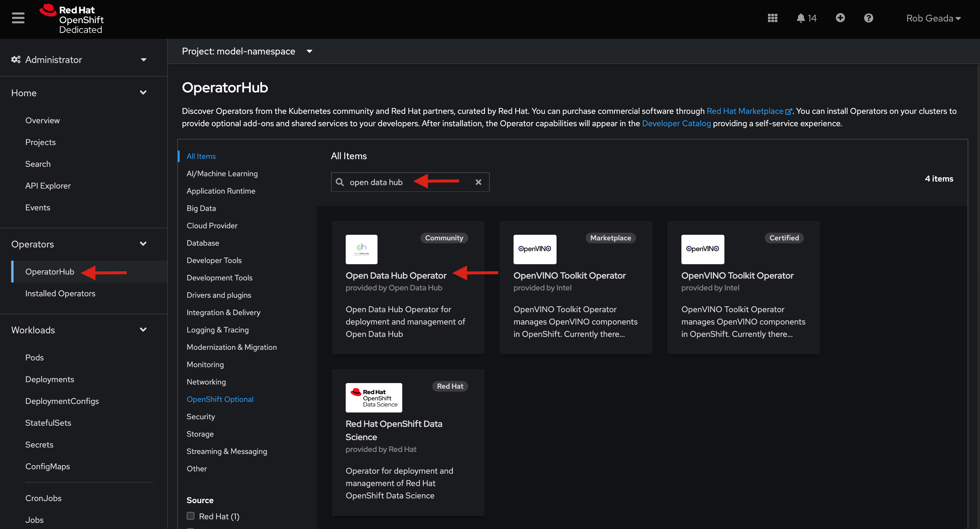Filter by Application Runtime category

[x=221, y=191]
